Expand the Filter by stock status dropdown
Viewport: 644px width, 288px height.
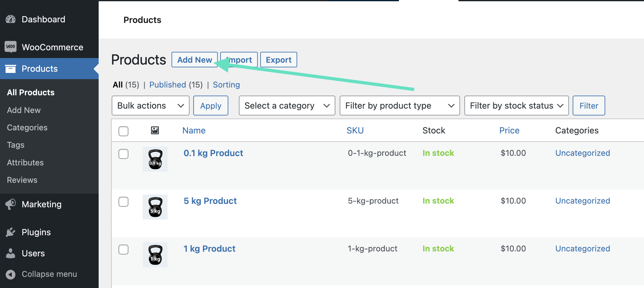point(516,106)
